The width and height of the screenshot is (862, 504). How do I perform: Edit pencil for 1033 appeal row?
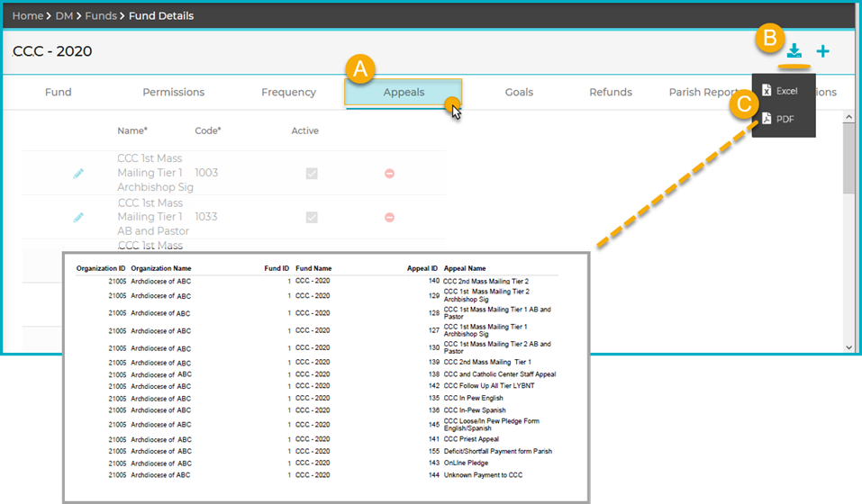coord(78,218)
